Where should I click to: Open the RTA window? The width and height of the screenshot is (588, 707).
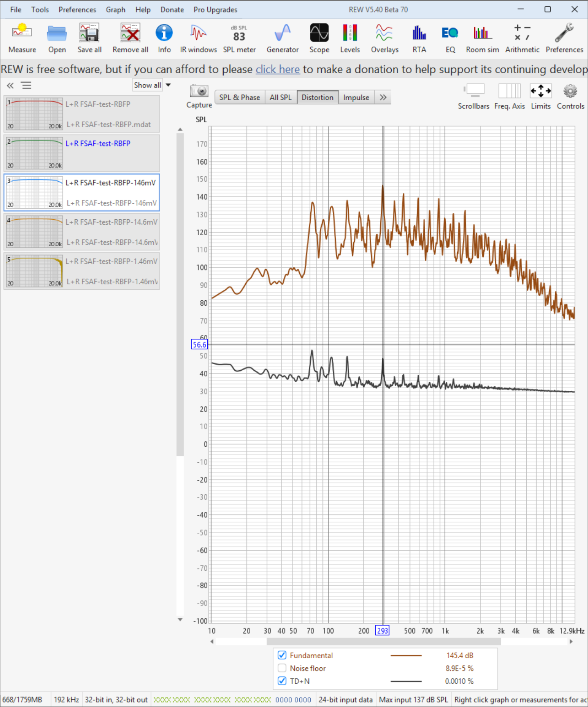coord(419,38)
